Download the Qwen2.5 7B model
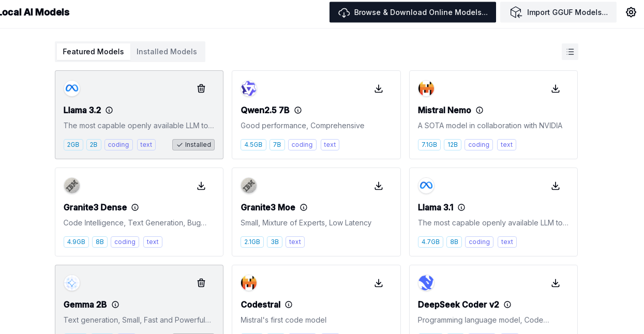Image resolution: width=644 pixels, height=334 pixels. 379,88
